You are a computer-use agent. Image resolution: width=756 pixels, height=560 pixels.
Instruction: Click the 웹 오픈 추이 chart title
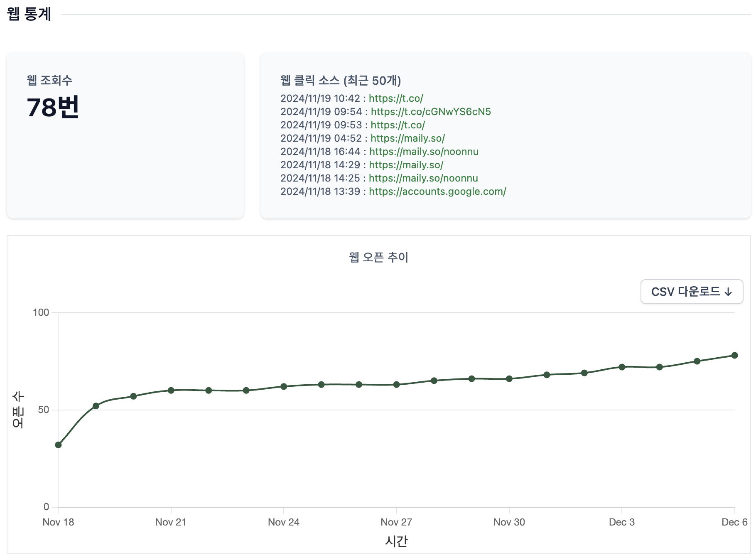point(378,257)
